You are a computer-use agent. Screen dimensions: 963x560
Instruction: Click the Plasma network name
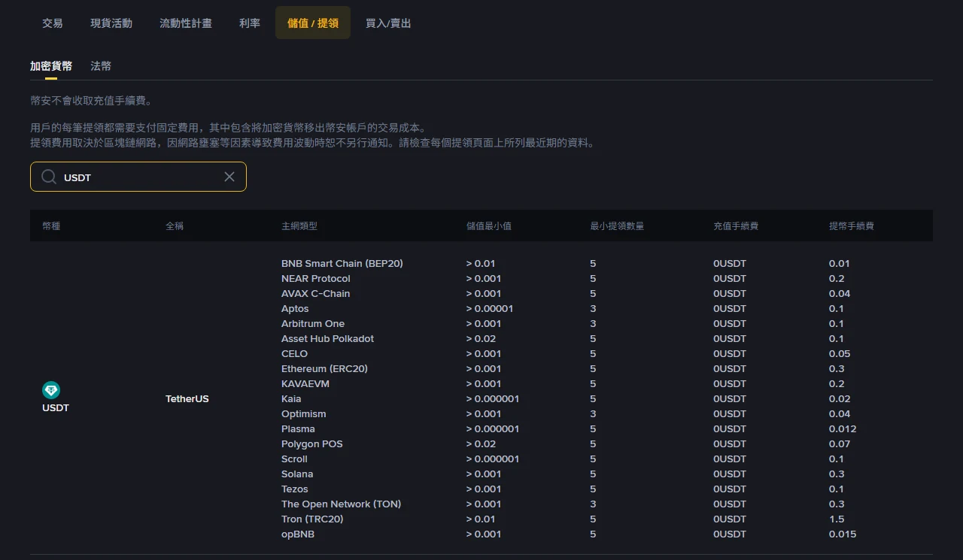coord(298,428)
